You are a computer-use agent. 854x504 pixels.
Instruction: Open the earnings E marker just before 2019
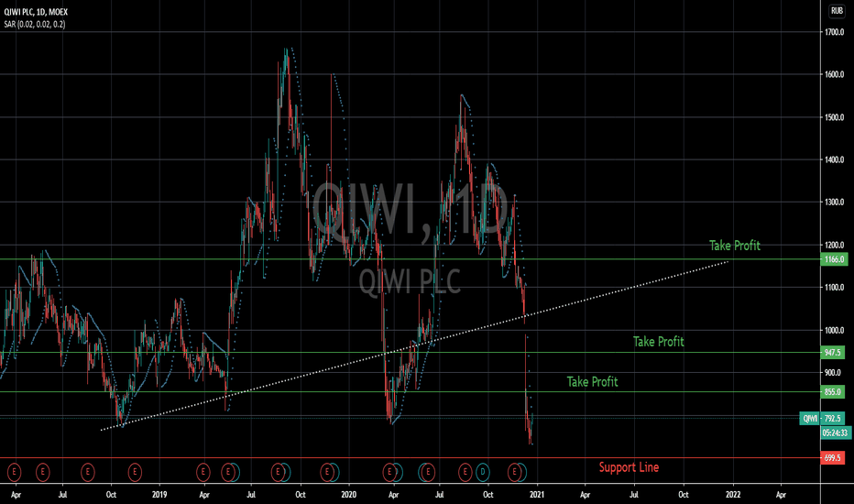[135, 472]
